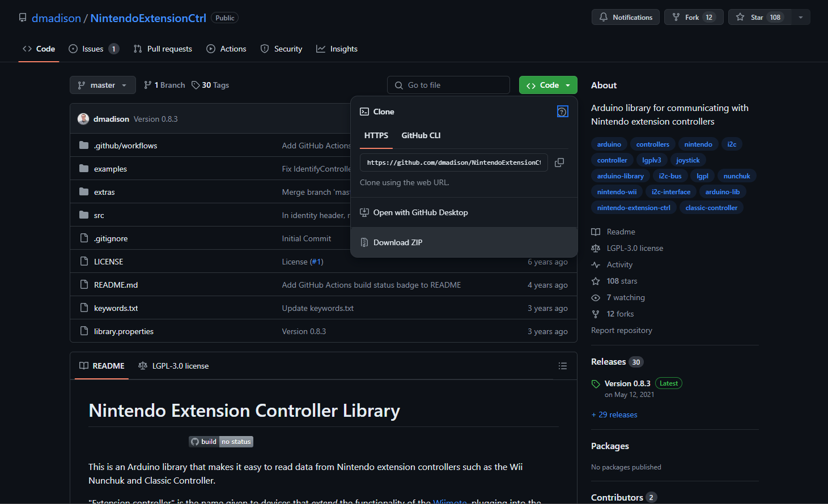The width and height of the screenshot is (828, 504).
Task: Open the Update keywords.txt commit message
Action: [x=318, y=308]
